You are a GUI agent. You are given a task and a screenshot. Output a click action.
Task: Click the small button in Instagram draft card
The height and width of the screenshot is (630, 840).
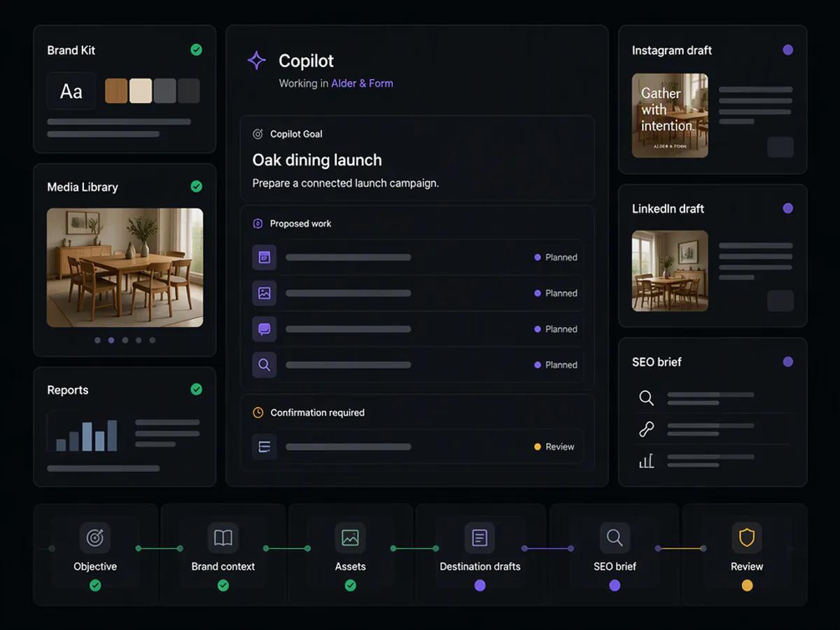pyautogui.click(x=780, y=147)
